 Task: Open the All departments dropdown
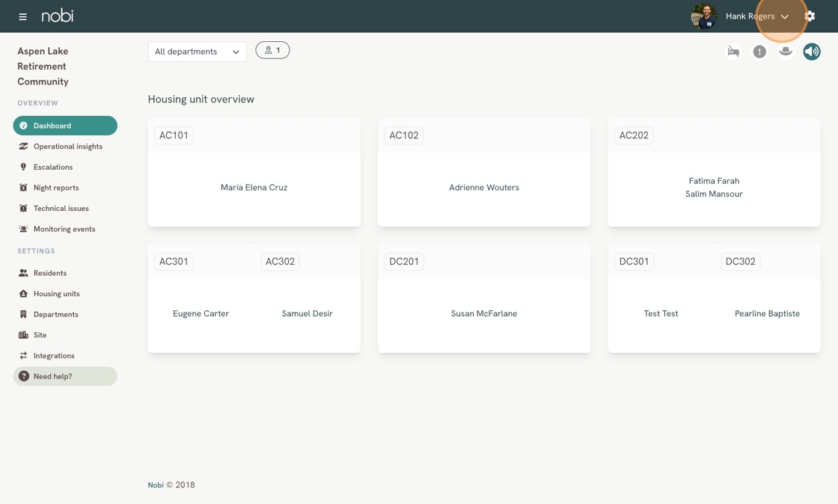pos(197,52)
